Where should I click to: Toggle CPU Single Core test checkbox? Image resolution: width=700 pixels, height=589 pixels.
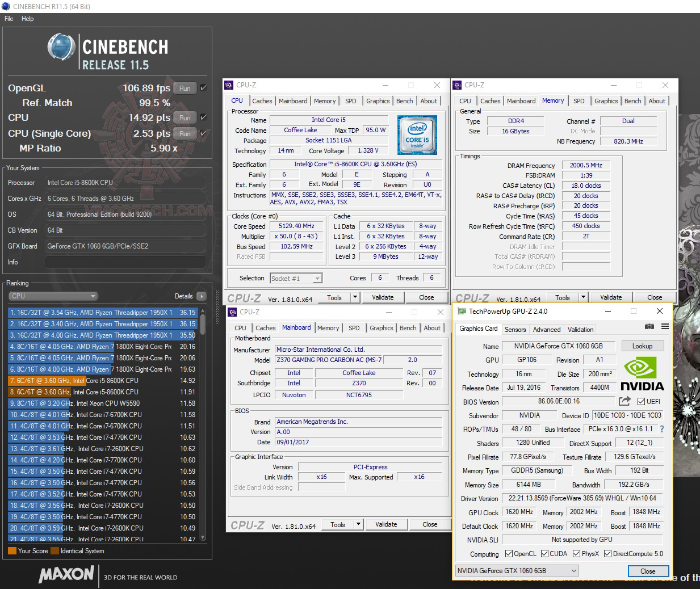click(x=203, y=133)
